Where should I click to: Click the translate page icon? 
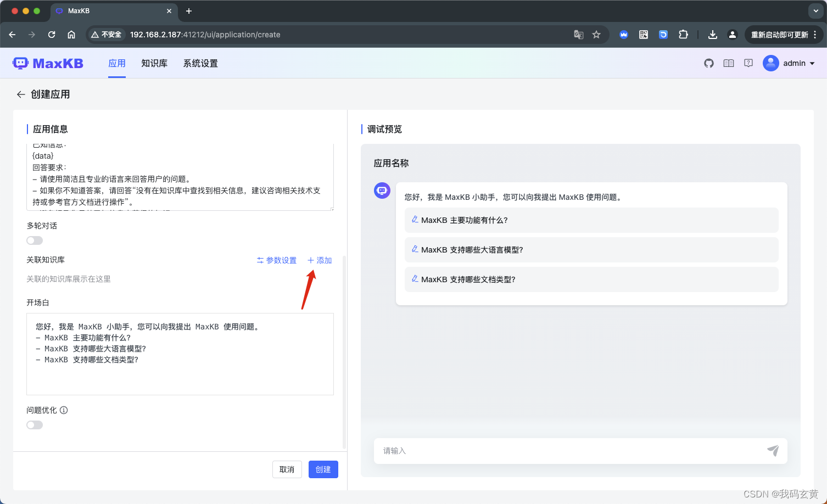point(579,35)
